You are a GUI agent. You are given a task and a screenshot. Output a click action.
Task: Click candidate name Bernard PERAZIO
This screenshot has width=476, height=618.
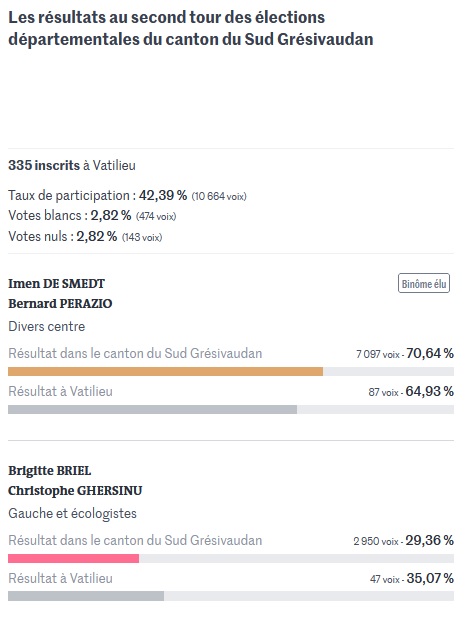pos(60,304)
